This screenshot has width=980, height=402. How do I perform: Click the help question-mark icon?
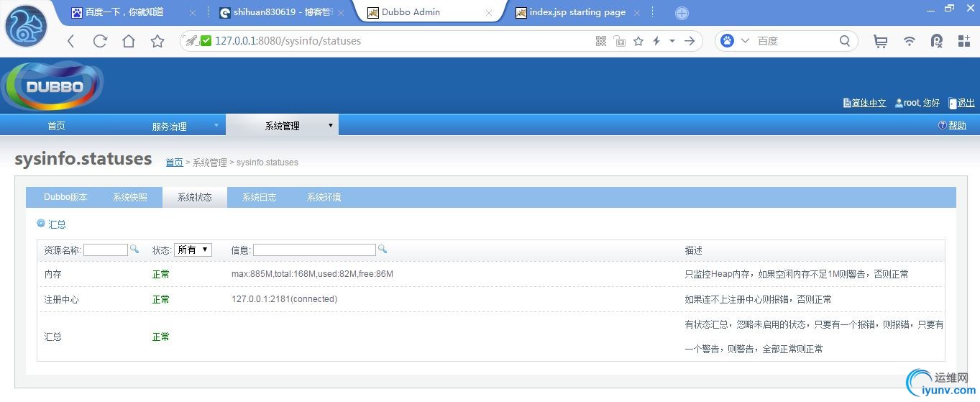943,125
